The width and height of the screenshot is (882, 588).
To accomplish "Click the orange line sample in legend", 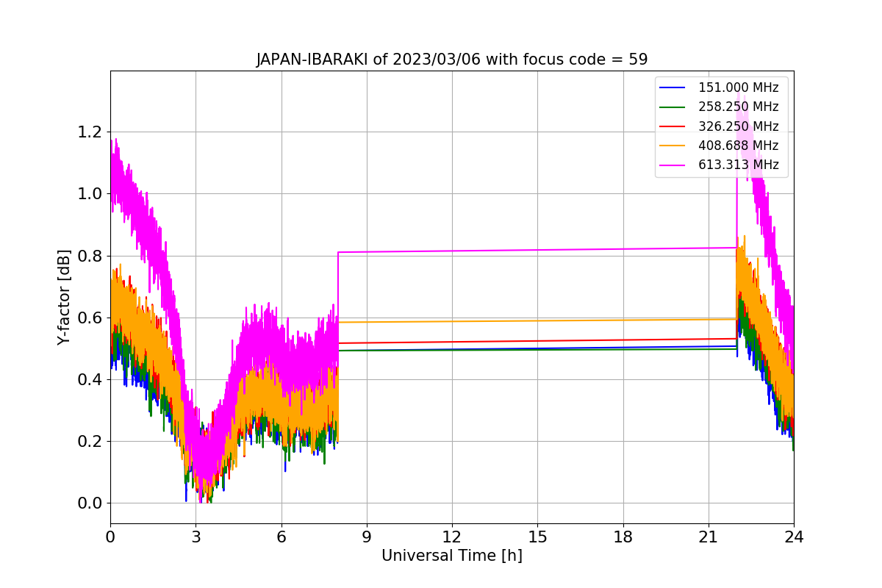I will (673, 146).
